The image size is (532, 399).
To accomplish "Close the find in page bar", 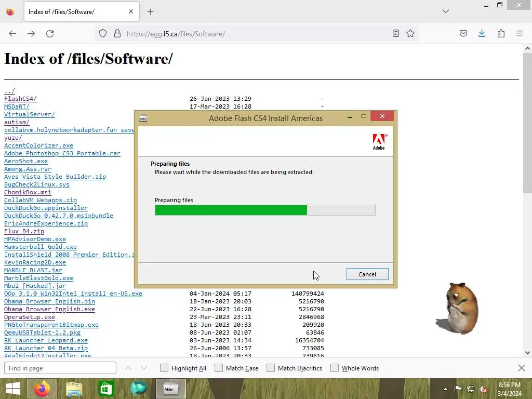I will [522, 368].
